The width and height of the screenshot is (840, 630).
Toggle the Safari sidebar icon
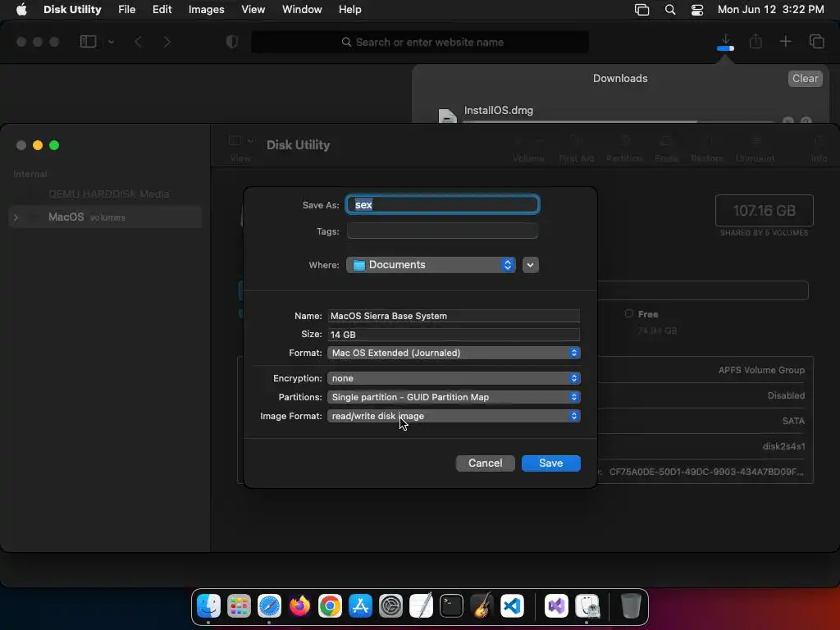point(88,41)
